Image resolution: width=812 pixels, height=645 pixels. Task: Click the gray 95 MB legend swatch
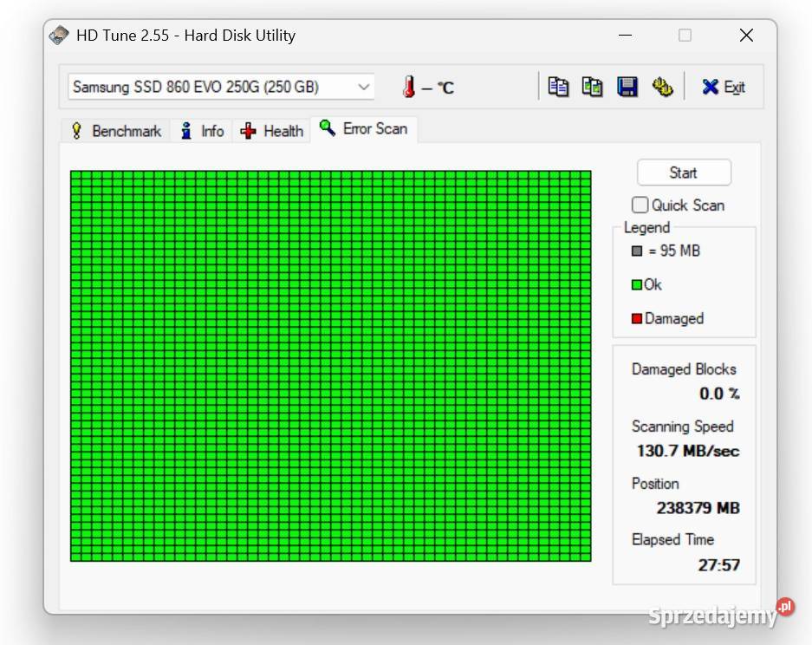(x=636, y=251)
